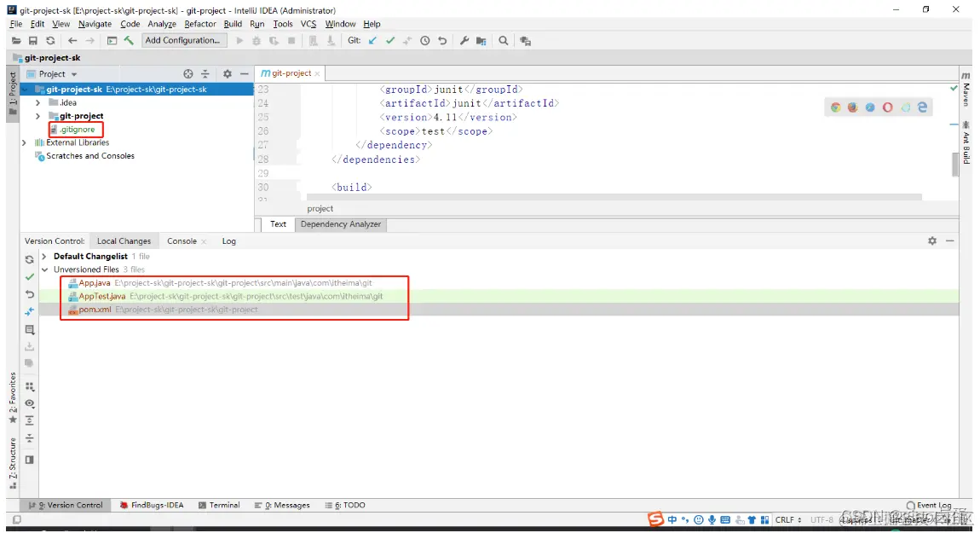Open the 2: Favorites side tab

point(13,398)
